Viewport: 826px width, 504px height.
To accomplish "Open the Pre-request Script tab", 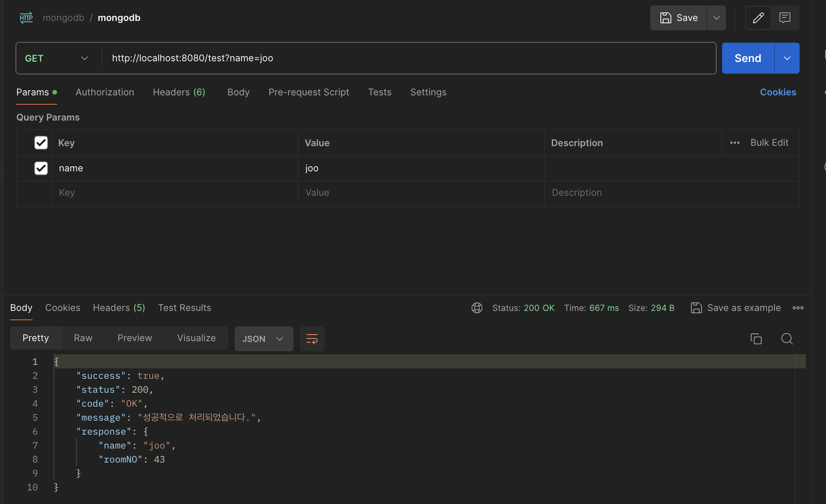I will tap(309, 92).
